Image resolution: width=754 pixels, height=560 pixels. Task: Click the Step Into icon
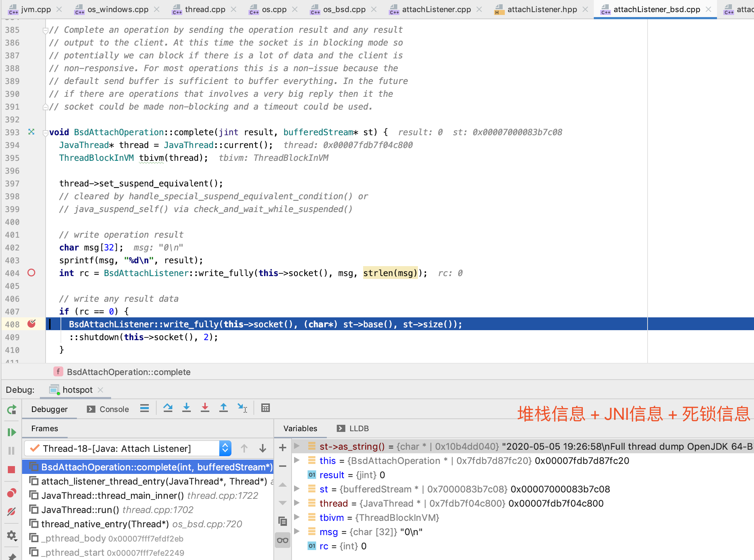(x=186, y=408)
